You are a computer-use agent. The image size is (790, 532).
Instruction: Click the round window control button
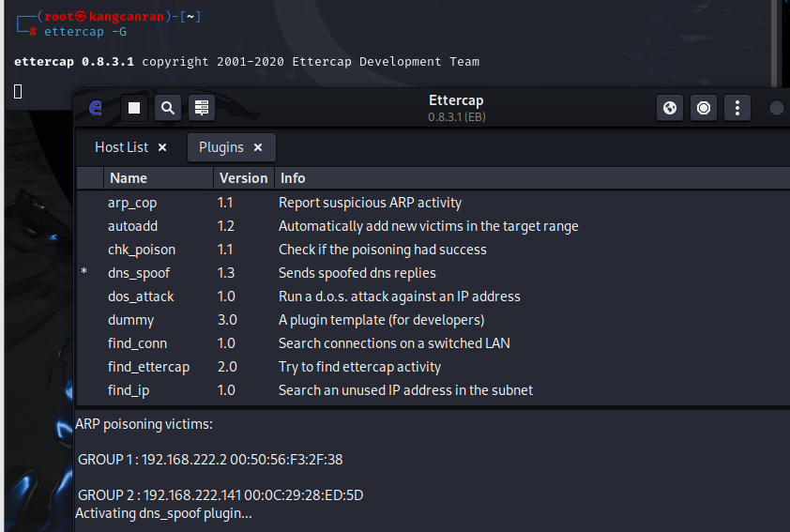[x=777, y=108]
